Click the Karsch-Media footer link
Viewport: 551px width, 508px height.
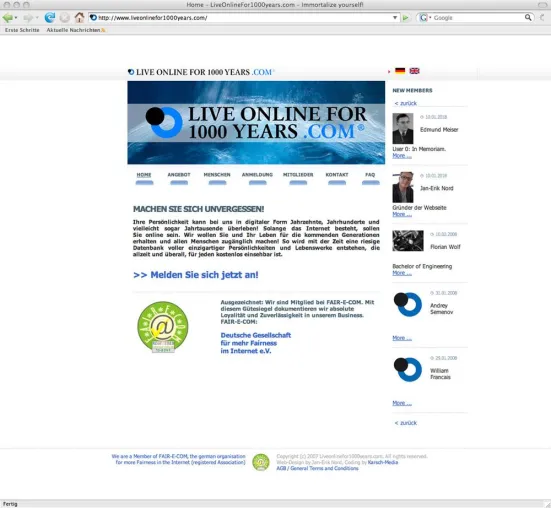[x=383, y=462]
